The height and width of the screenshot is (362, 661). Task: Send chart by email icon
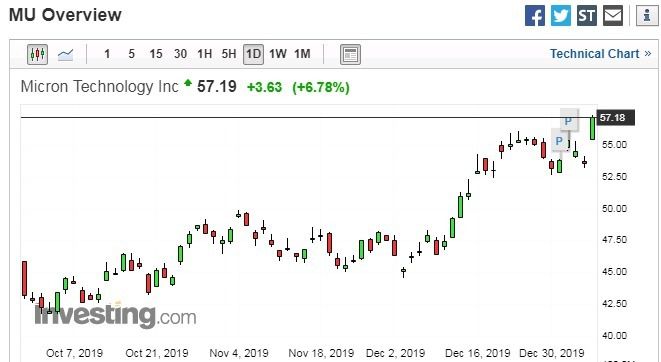tap(613, 16)
